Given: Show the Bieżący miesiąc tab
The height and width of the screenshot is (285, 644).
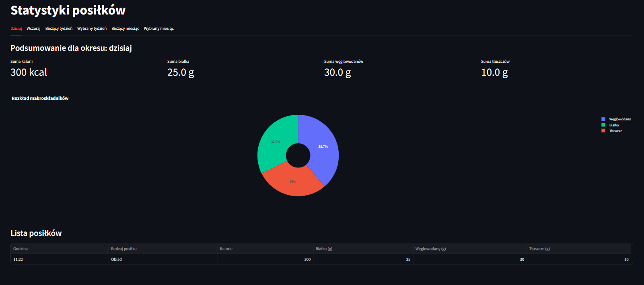Looking at the screenshot, I should coord(125,29).
